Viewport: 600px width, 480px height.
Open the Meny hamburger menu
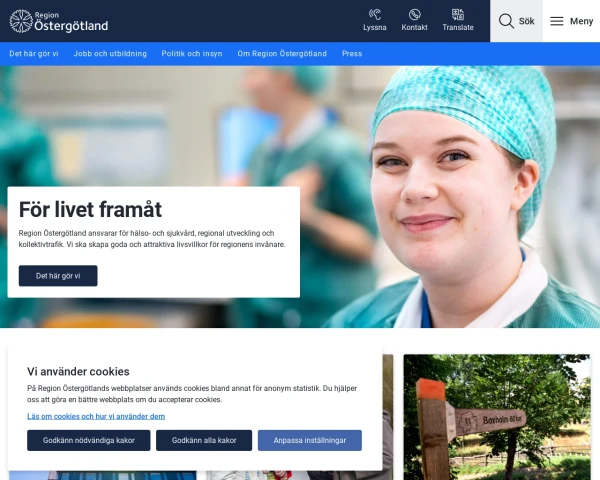click(x=571, y=21)
